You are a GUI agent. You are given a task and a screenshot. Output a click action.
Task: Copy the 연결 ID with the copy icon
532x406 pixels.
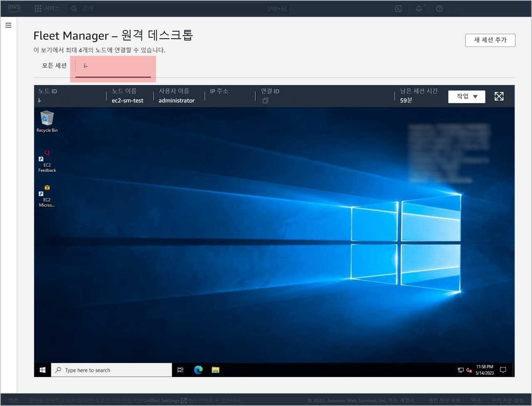pos(265,100)
